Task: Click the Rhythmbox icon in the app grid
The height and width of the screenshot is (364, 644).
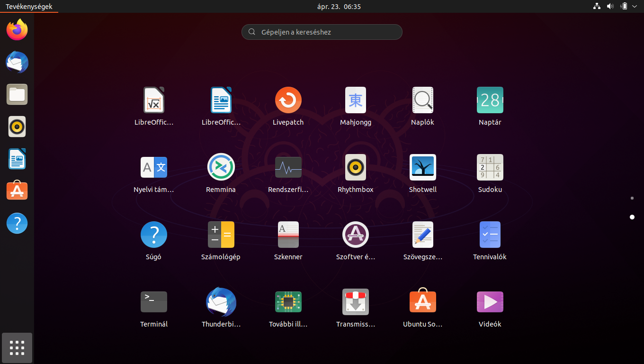Action: pyautogui.click(x=356, y=167)
